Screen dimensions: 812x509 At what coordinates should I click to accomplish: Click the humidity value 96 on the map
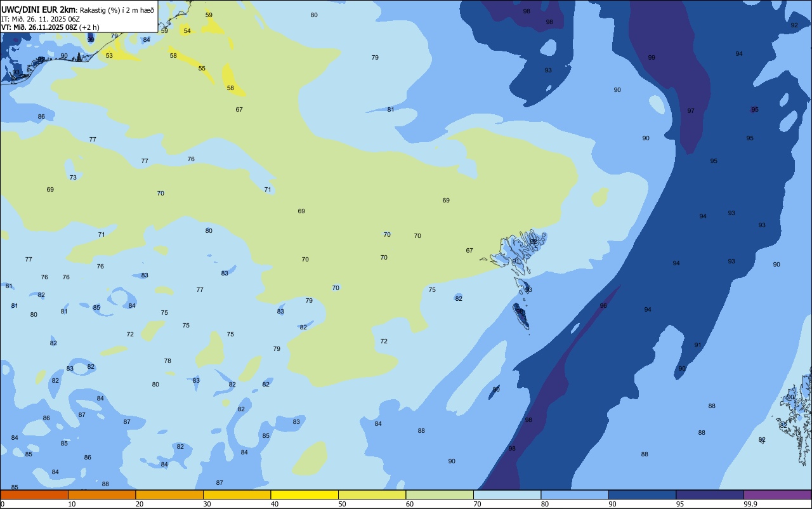click(x=603, y=306)
